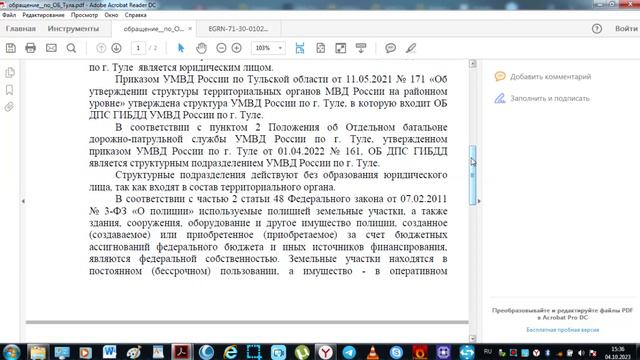Open VLC media player from the taskbar

[373, 352]
